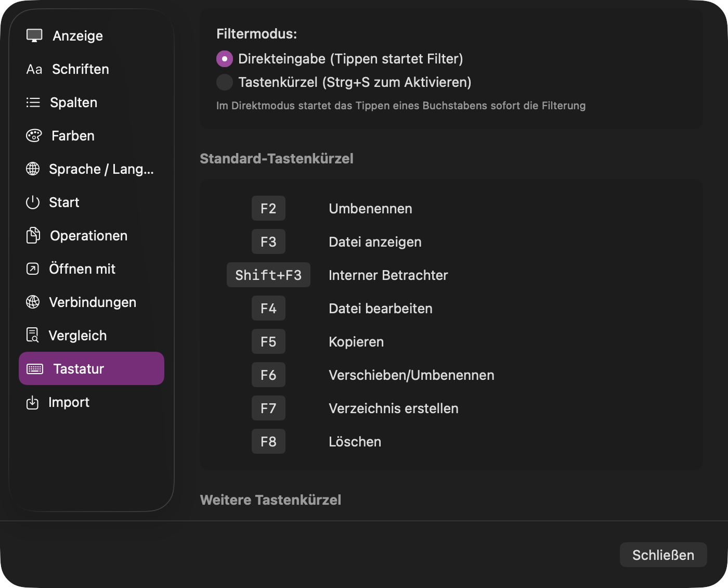Image resolution: width=728 pixels, height=588 pixels.
Task: Open Farben via the palette icon
Action: tap(33, 135)
